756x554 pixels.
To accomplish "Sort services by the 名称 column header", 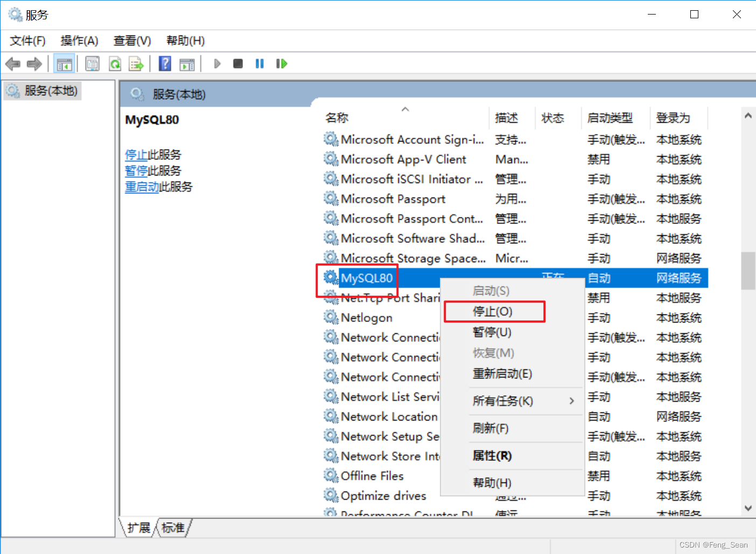I will [x=337, y=118].
